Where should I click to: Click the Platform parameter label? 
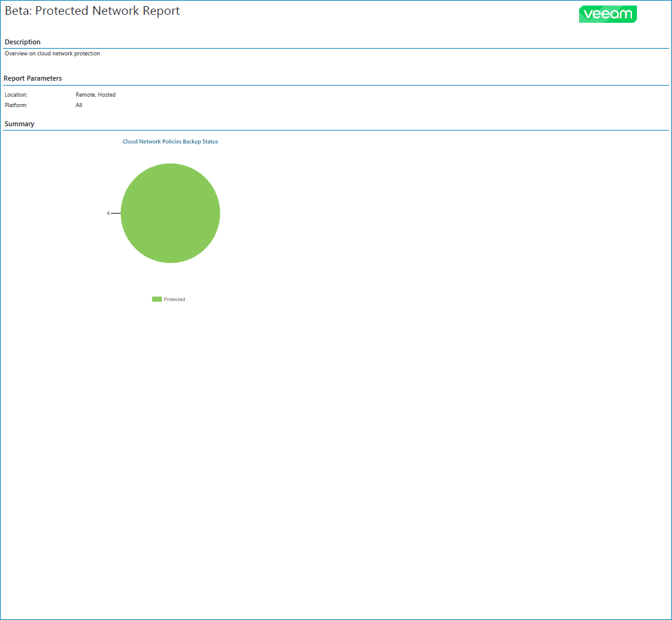pos(16,105)
